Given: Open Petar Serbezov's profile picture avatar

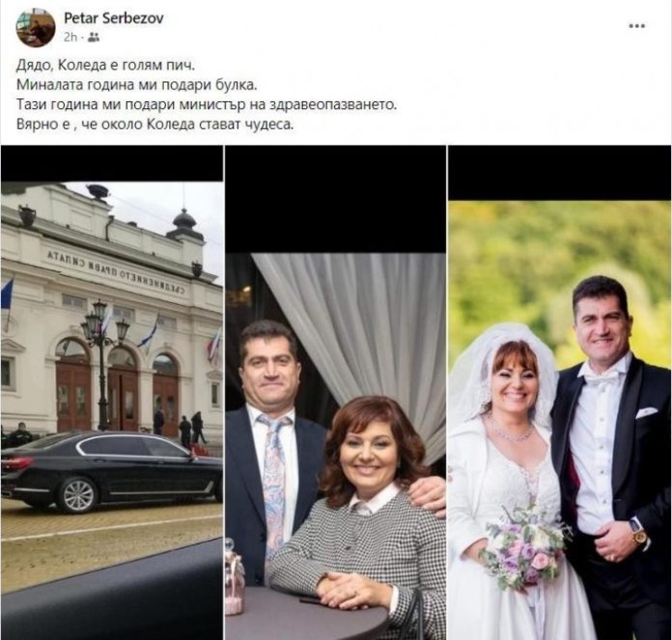Looking at the screenshot, I should [36, 27].
